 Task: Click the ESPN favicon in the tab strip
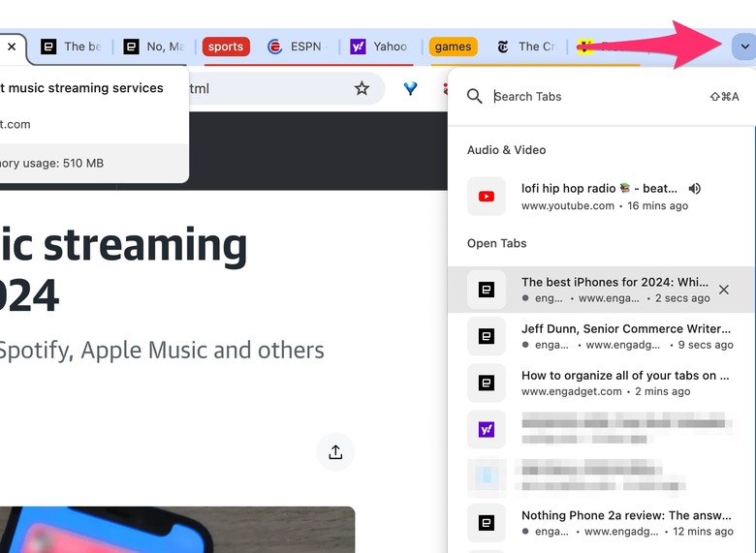(x=275, y=46)
